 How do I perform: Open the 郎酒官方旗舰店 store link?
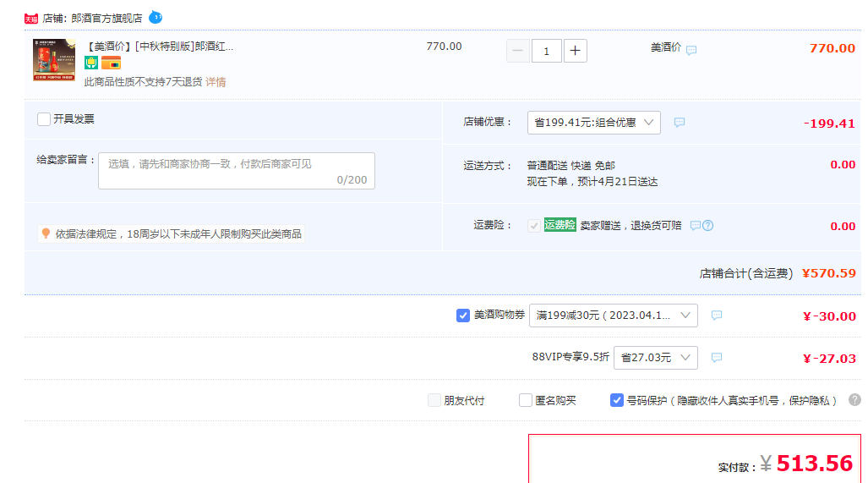tap(106, 19)
